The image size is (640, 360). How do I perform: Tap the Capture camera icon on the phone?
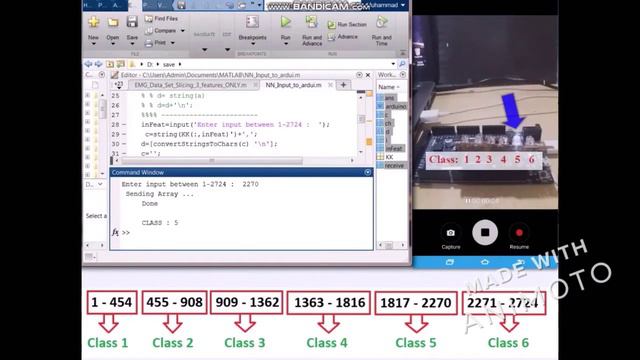pyautogui.click(x=451, y=233)
